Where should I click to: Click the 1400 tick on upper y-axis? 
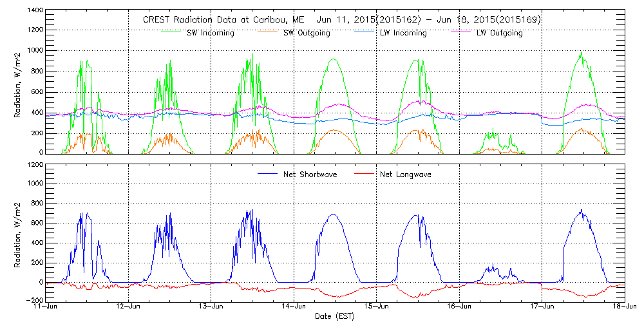click(x=35, y=11)
